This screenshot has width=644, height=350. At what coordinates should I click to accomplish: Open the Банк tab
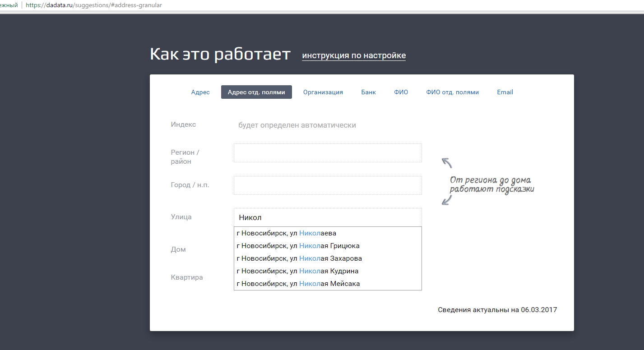click(x=368, y=92)
